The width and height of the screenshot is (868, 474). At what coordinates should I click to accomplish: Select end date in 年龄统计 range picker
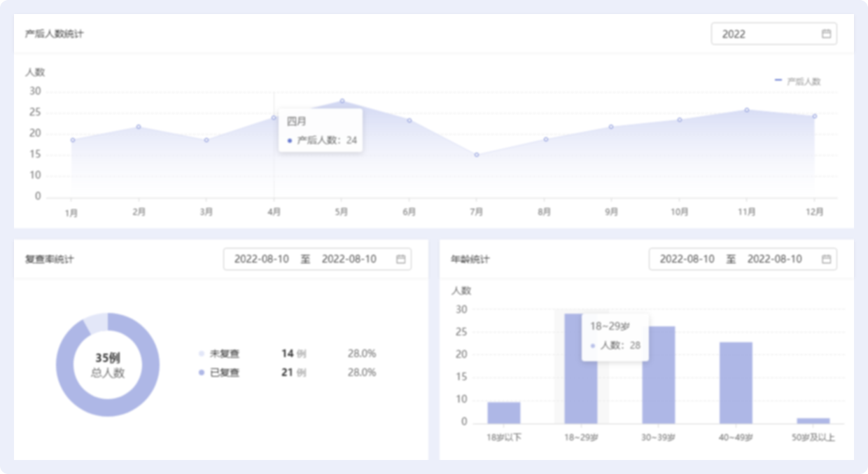click(774, 259)
